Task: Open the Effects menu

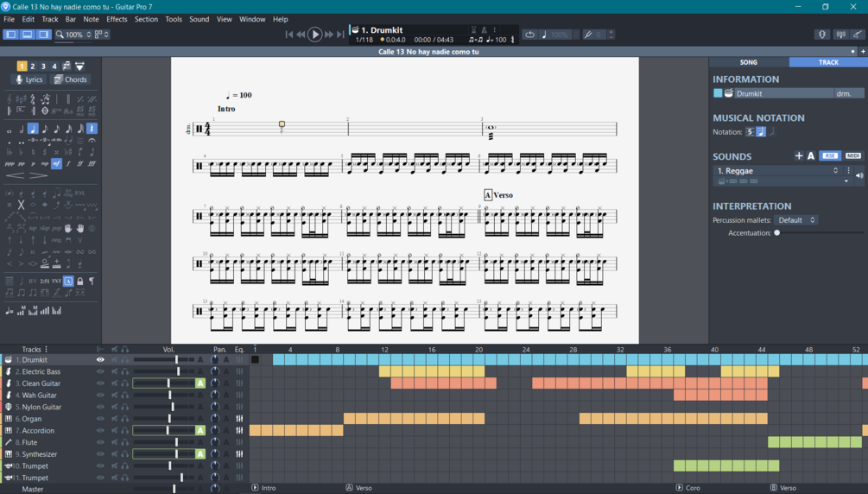Action: coord(117,19)
